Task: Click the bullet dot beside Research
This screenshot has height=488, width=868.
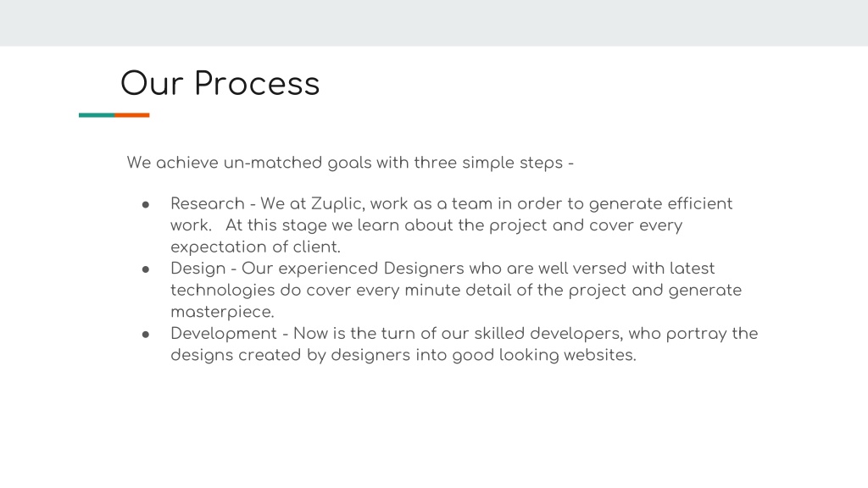Action: click(x=146, y=205)
